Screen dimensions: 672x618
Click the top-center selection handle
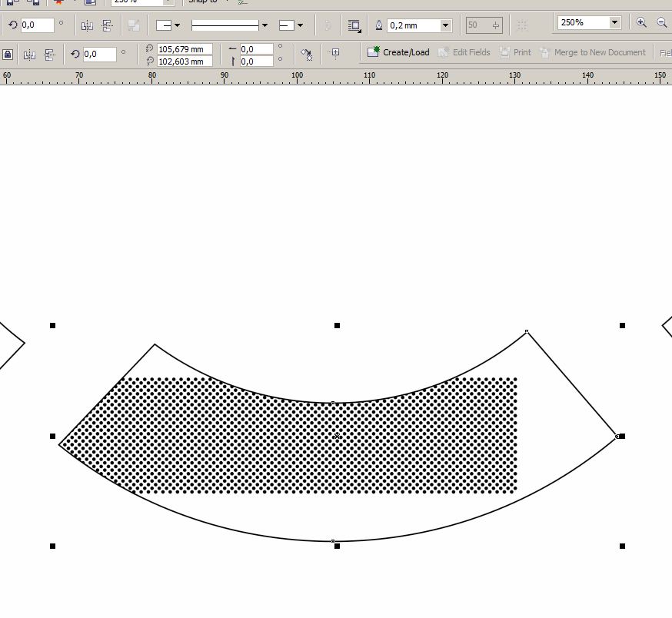(x=338, y=326)
